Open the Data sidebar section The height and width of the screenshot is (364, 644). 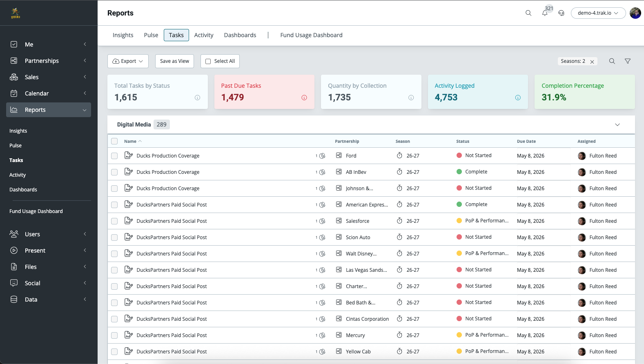49,300
